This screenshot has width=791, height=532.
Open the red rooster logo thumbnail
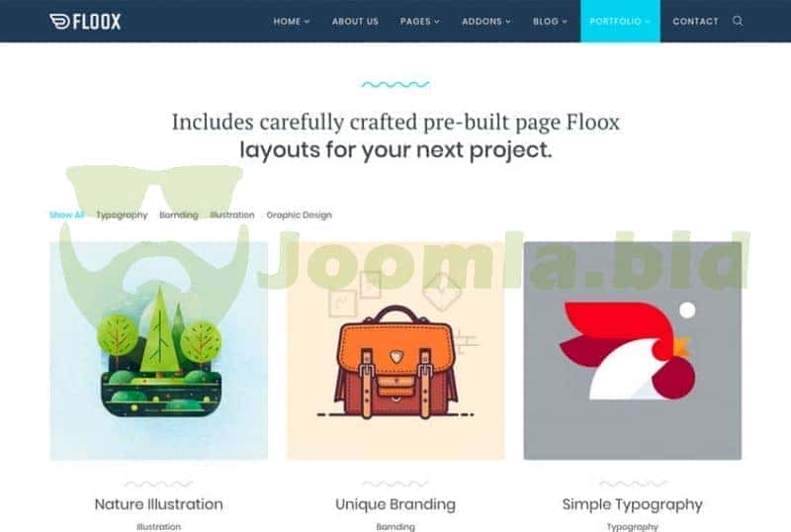(633, 351)
